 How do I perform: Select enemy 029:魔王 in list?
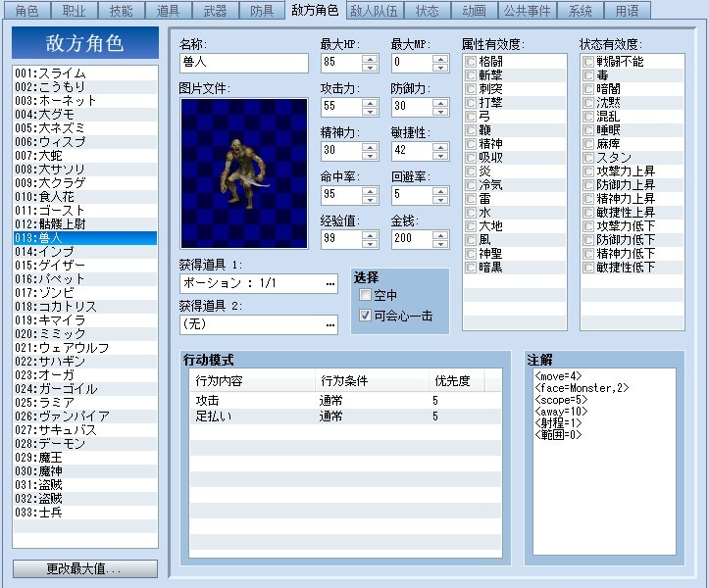click(x=85, y=458)
